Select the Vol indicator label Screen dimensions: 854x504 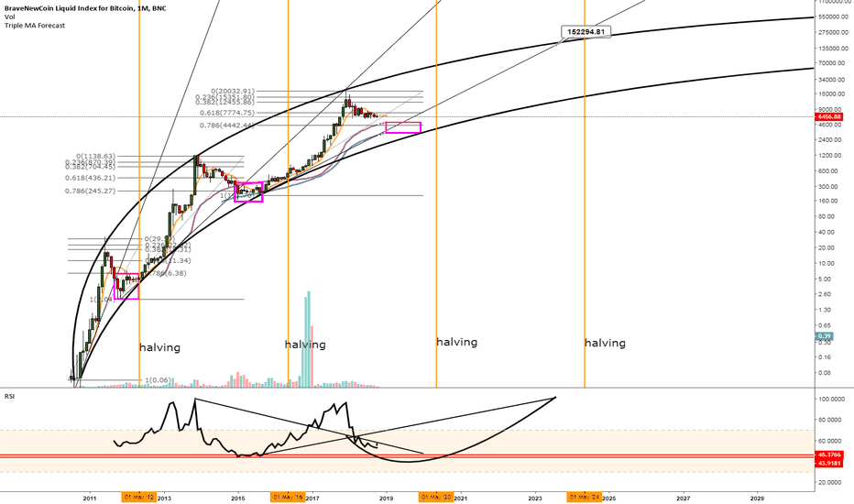tap(9, 16)
